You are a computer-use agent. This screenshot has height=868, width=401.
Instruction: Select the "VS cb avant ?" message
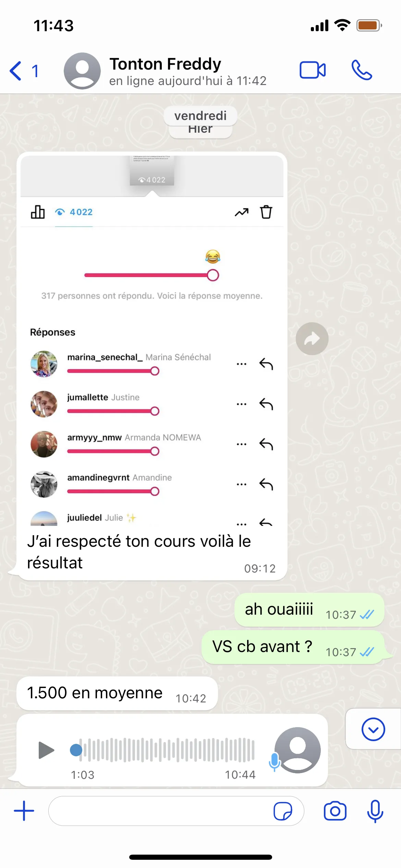[x=293, y=647]
